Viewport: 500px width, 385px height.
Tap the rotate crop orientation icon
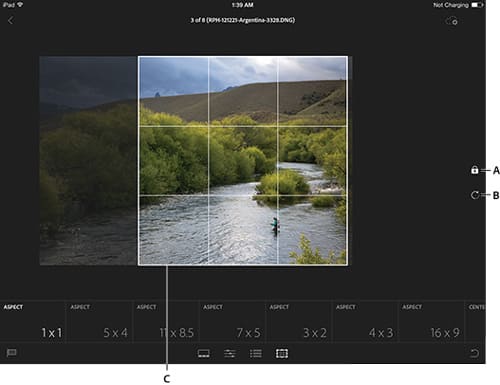pyautogui.click(x=475, y=195)
